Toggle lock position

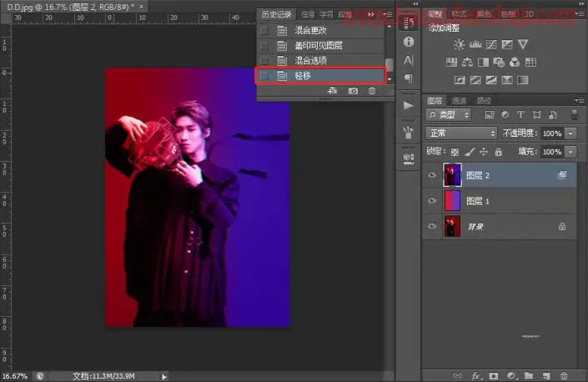coord(484,152)
